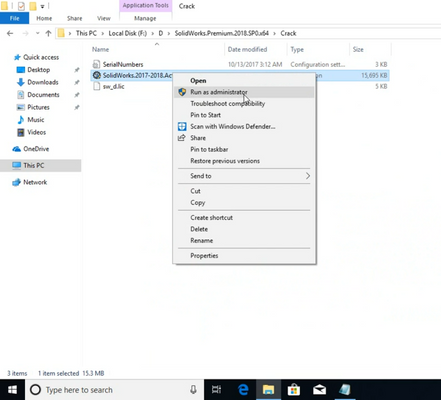Click the Share icon in context menu
This screenshot has width=441, height=400.
(182, 138)
